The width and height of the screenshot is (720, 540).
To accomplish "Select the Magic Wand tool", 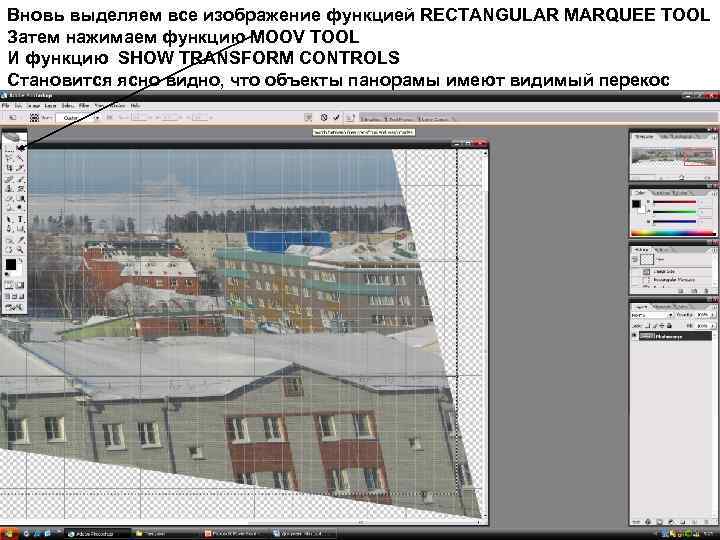I will point(20,158).
